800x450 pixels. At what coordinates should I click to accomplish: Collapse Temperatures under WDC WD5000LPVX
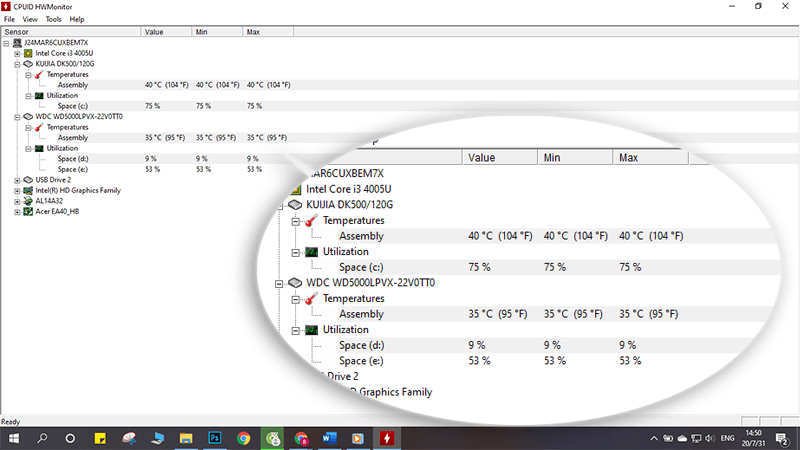(29, 128)
